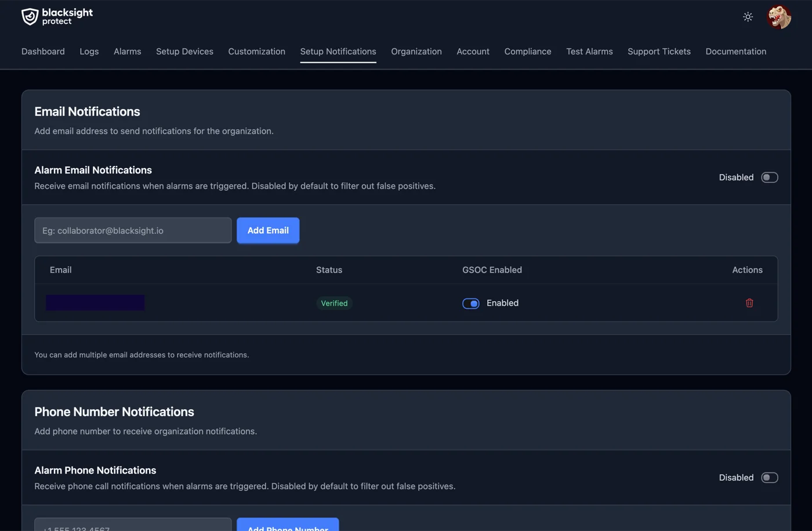
Task: Open the profile avatar menu
Action: click(779, 17)
